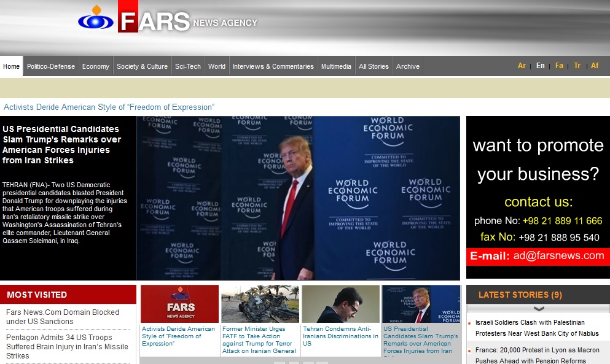610x364 pixels.
Task: Open the World news section
Action: pos(217,66)
